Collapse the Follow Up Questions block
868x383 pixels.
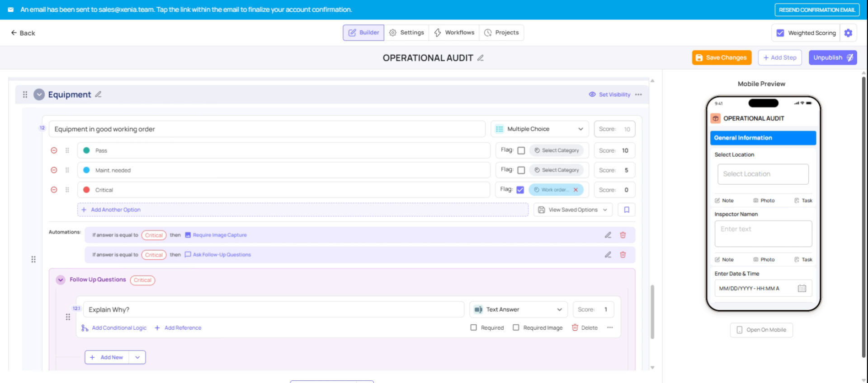pyautogui.click(x=61, y=280)
